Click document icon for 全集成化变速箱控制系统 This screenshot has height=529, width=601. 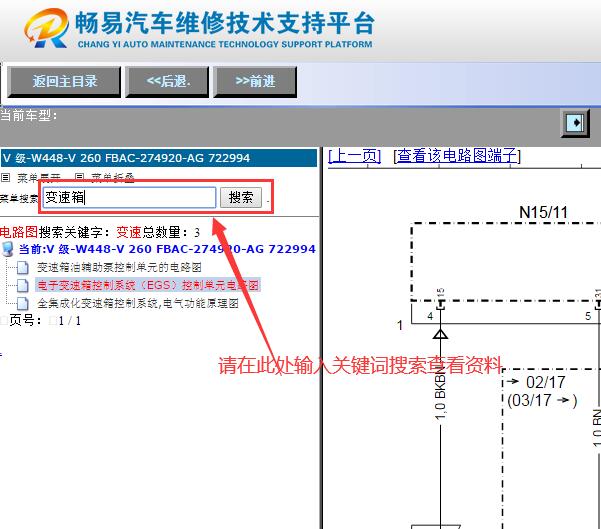23,303
